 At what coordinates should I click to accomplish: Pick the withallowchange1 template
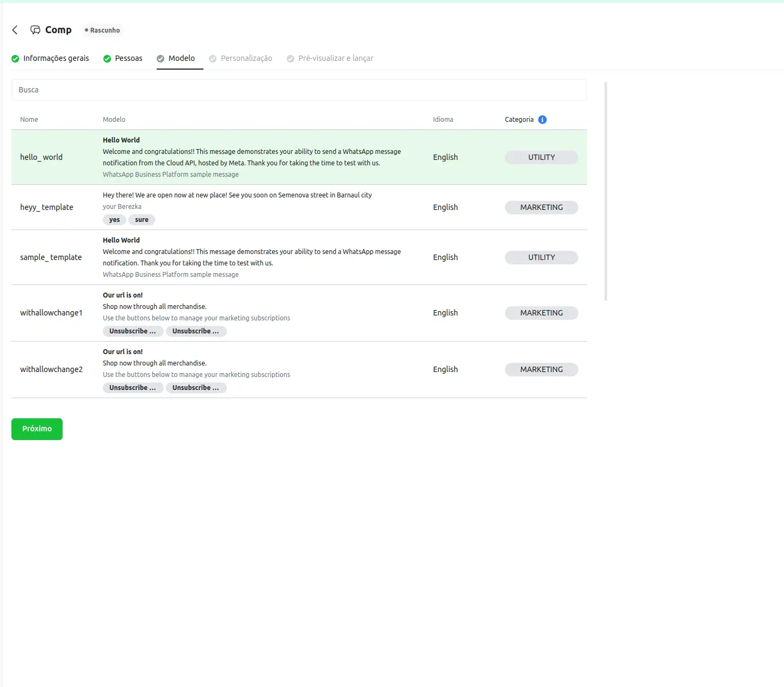(x=51, y=313)
